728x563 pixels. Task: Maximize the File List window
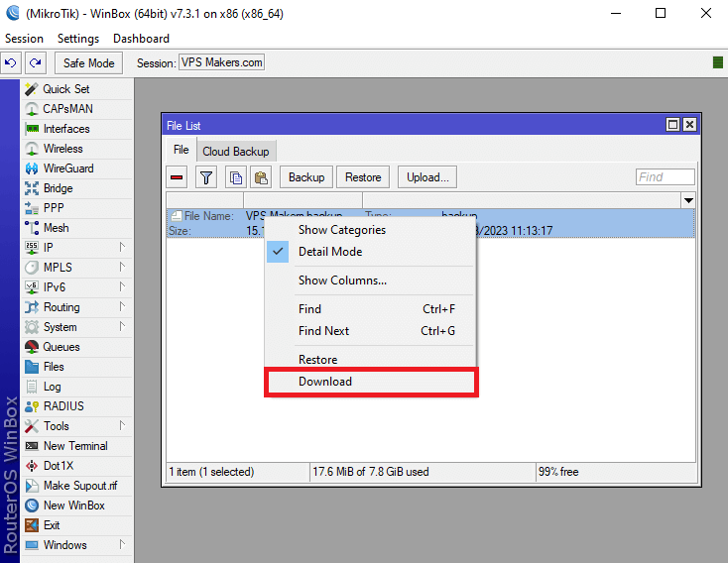pyautogui.click(x=672, y=124)
